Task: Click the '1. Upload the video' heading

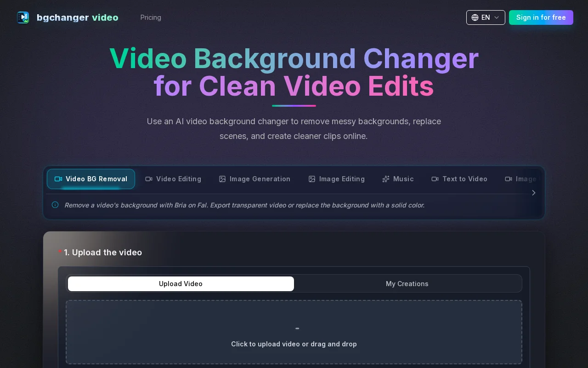Action: pos(103,253)
